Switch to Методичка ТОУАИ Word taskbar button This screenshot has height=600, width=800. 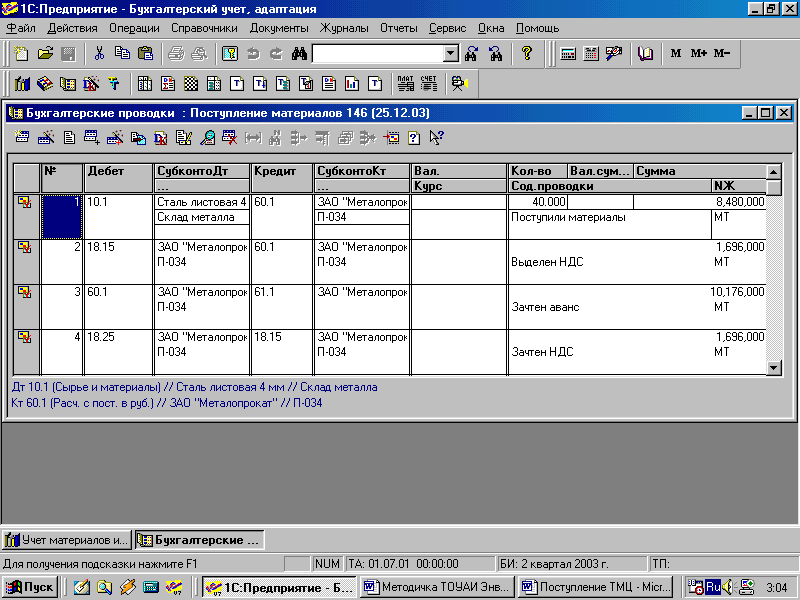[437, 587]
